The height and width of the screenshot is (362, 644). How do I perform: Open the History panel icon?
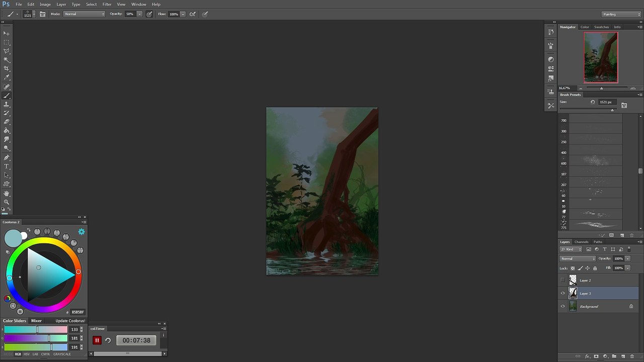coord(551,32)
